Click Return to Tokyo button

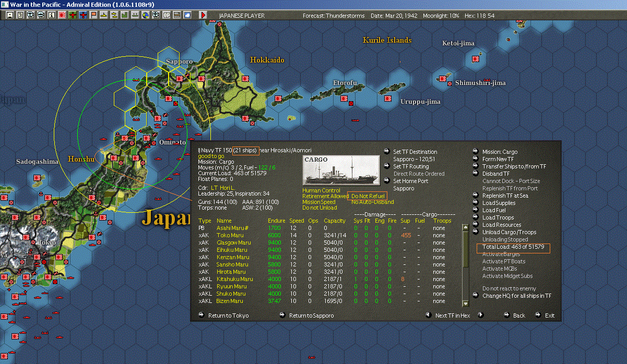[228, 316]
